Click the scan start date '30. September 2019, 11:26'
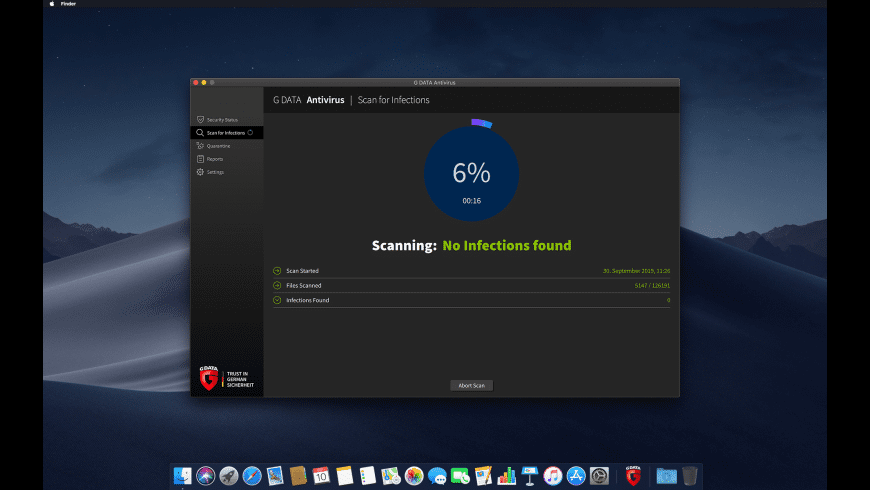The height and width of the screenshot is (490, 870). click(x=636, y=271)
